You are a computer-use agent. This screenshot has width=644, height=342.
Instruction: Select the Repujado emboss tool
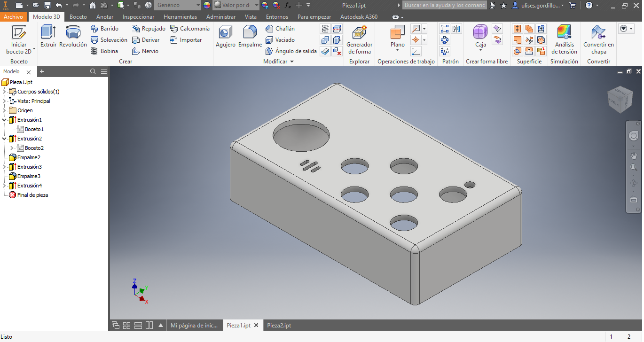(149, 29)
